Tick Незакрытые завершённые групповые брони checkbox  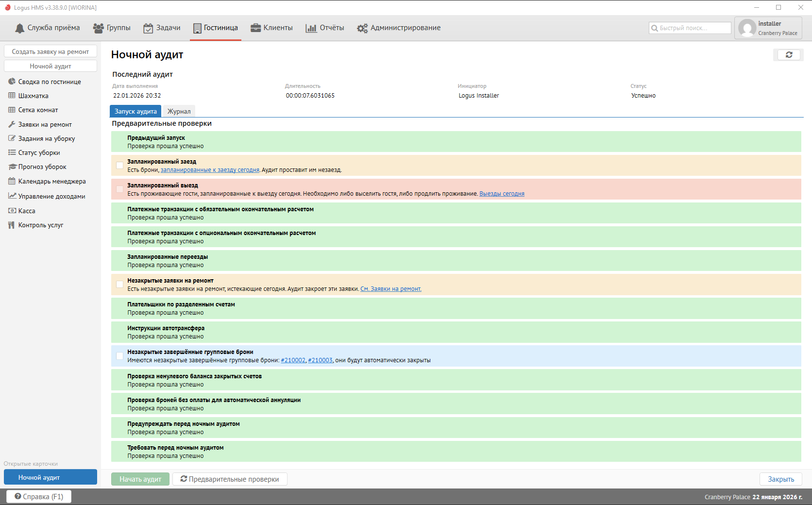pos(119,356)
